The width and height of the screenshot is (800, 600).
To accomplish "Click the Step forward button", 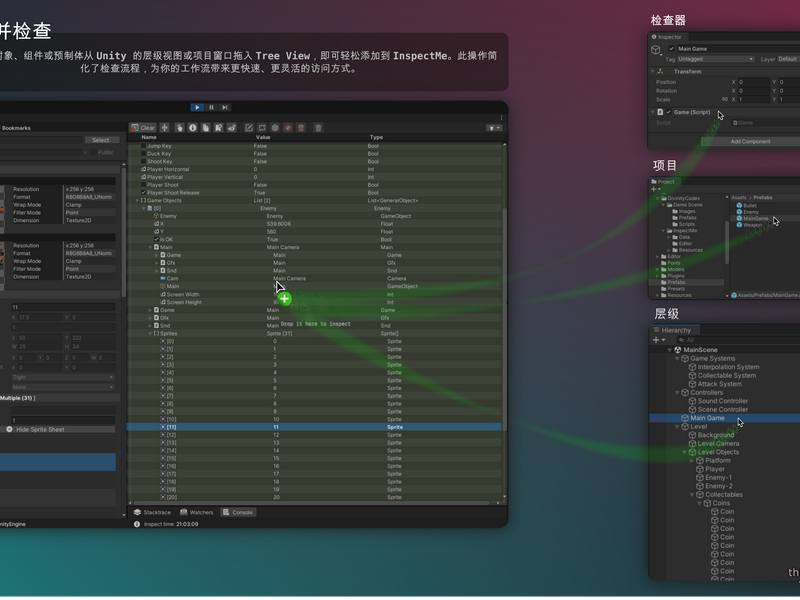I will tap(225, 108).
